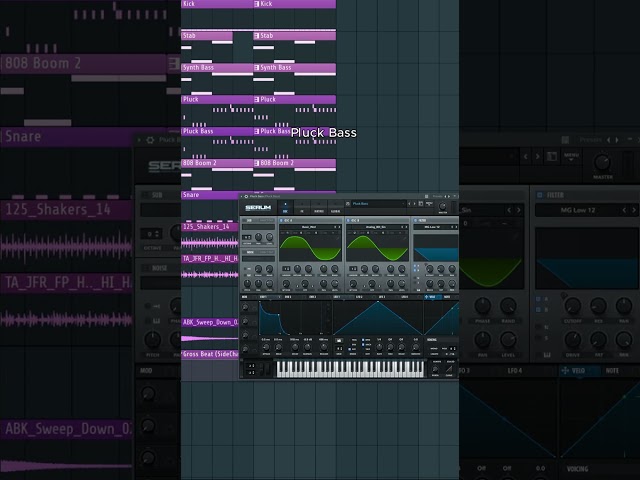Click the first macro knob

(245, 307)
